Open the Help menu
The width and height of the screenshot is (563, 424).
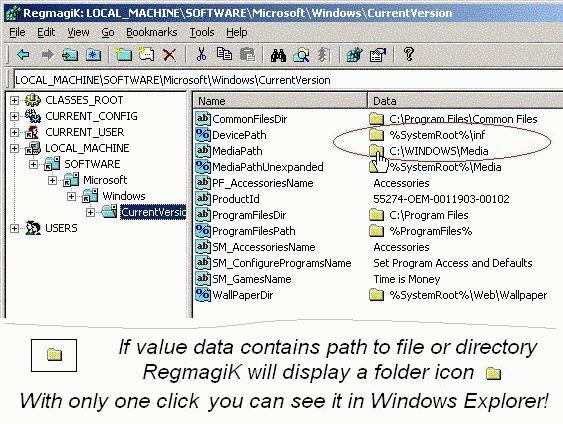(237, 32)
